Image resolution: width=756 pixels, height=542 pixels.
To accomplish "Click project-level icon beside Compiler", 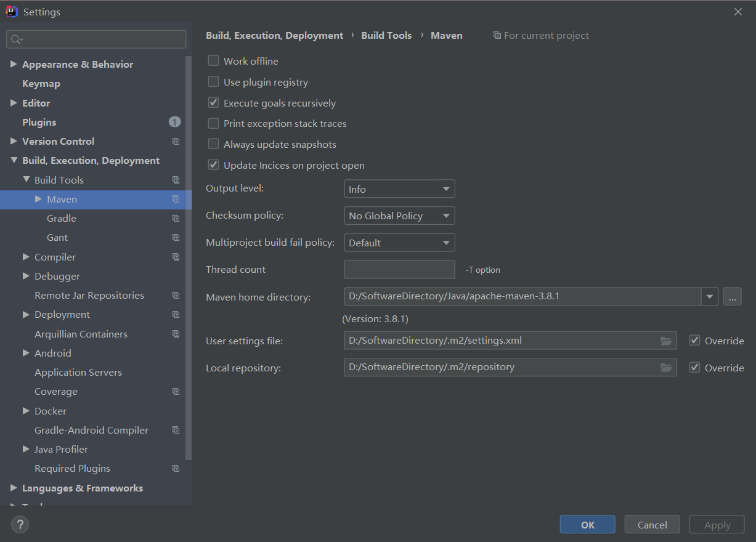I will (x=176, y=257).
